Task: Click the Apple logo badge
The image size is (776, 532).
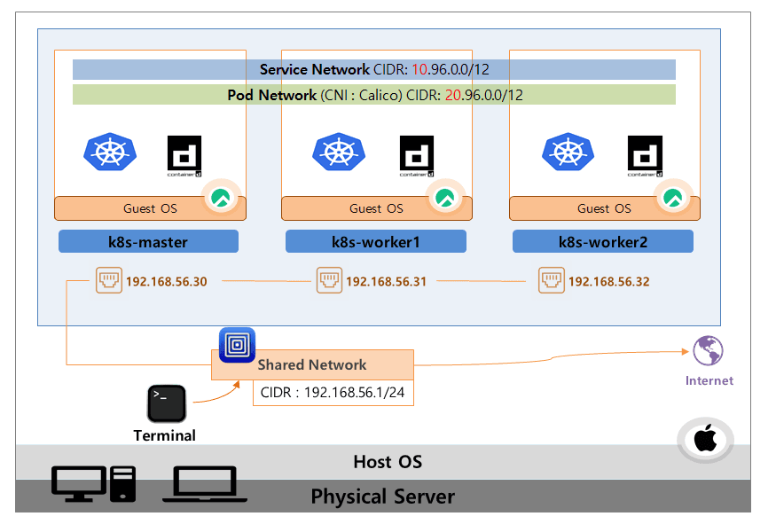Action: pos(705,440)
